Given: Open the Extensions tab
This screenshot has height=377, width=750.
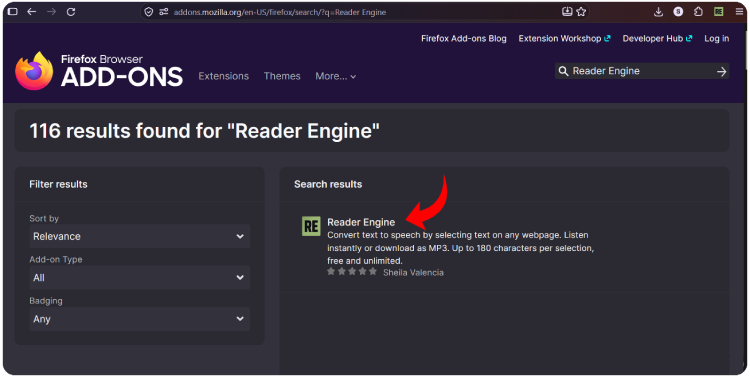Looking at the screenshot, I should coord(223,76).
